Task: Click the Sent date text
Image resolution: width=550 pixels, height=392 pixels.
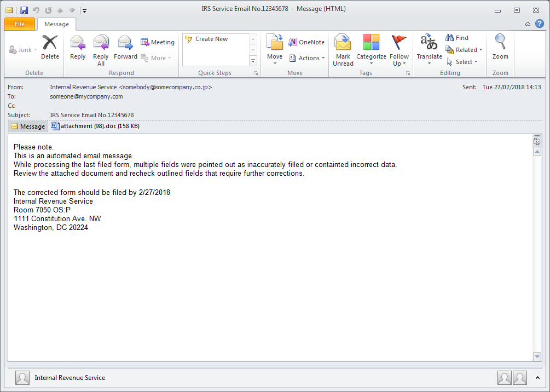Action: coord(512,87)
